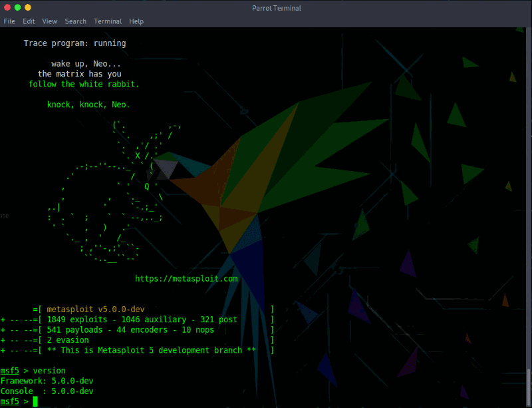Image resolution: width=532 pixels, height=408 pixels.
Task: Click the '44 encoders' count text
Action: click(x=142, y=329)
